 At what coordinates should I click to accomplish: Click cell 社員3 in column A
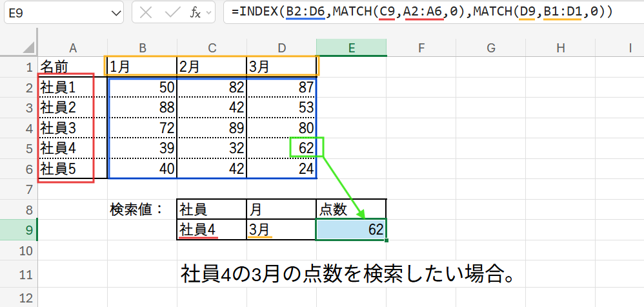(x=73, y=128)
